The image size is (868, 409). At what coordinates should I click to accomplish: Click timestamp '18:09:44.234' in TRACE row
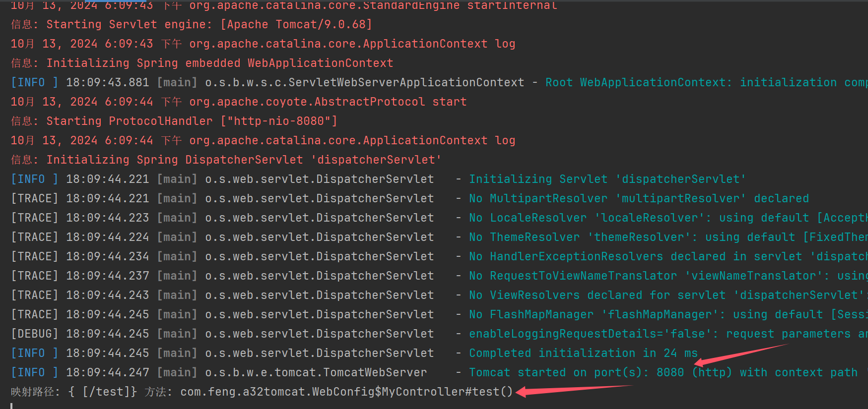[x=108, y=256]
